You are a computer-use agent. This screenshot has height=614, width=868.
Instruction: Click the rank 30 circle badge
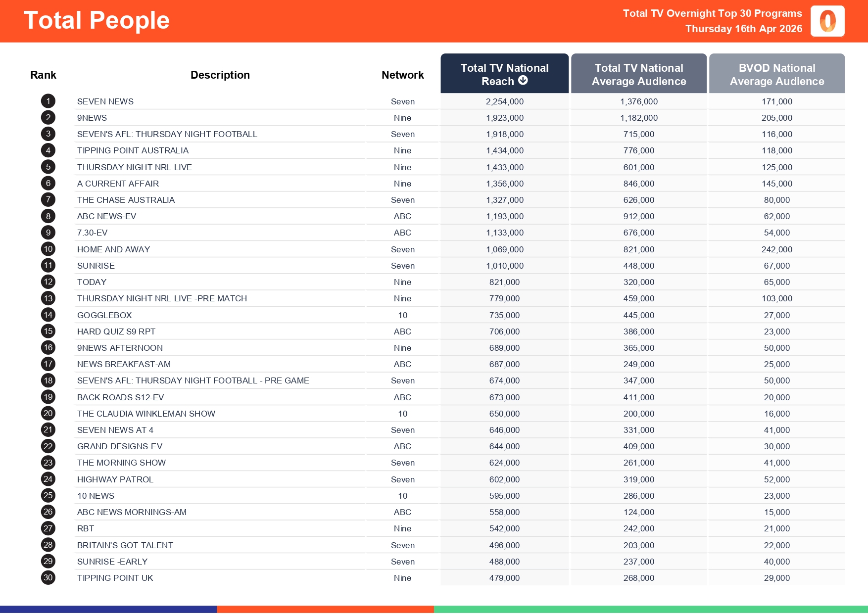click(x=48, y=578)
